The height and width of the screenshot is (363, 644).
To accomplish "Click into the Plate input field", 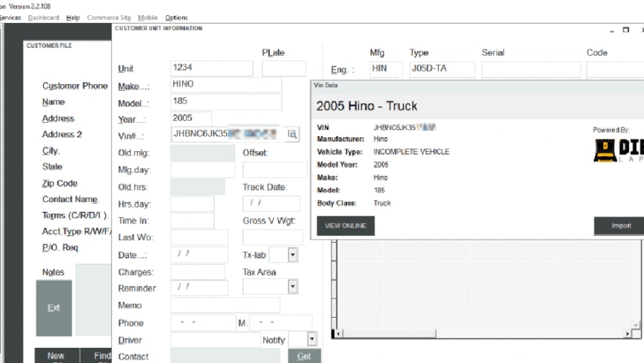I will tap(284, 68).
